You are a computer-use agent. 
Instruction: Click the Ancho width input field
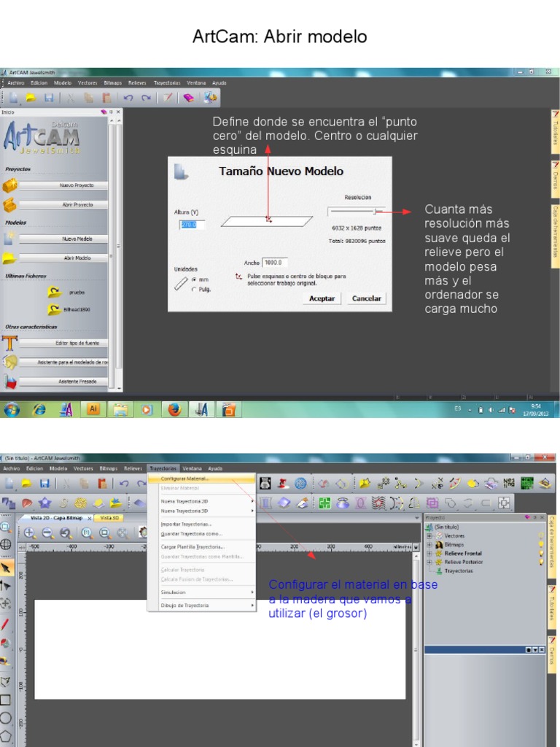(276, 263)
